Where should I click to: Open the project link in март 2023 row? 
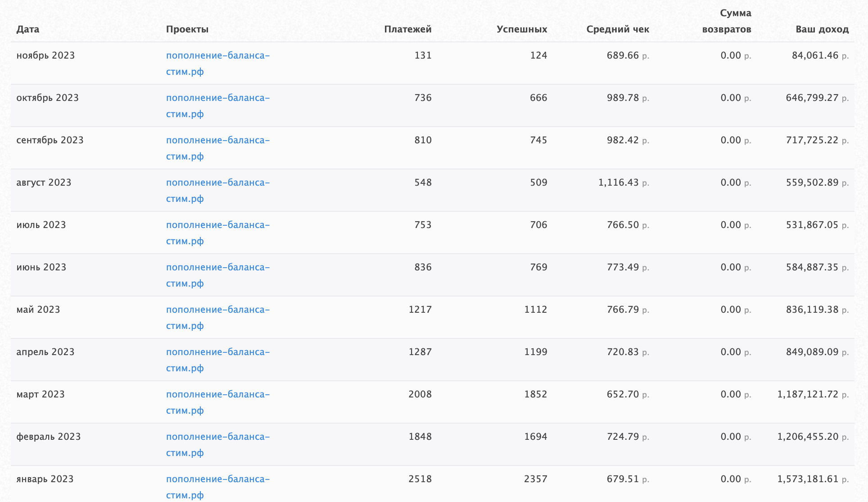tap(217, 395)
